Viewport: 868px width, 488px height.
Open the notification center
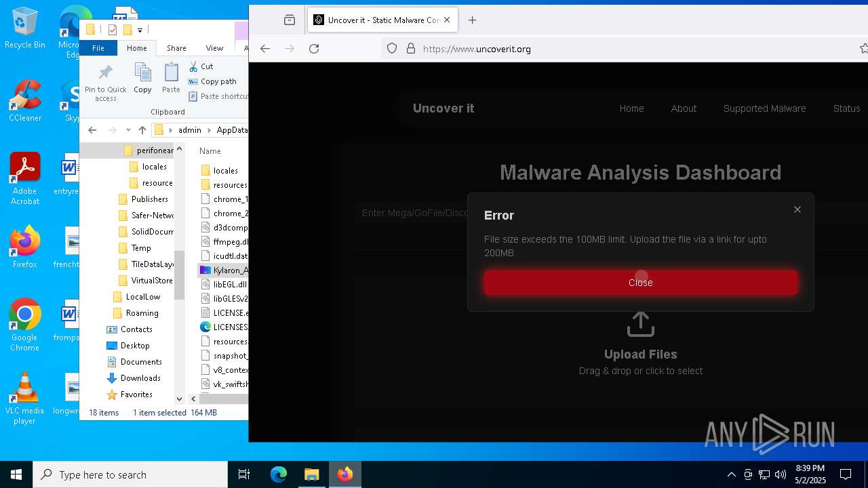846,474
